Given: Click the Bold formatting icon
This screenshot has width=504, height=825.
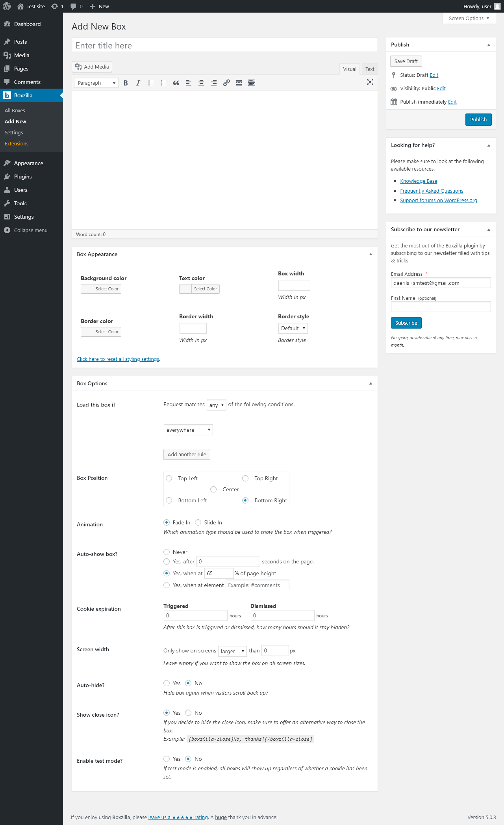Looking at the screenshot, I should [126, 83].
